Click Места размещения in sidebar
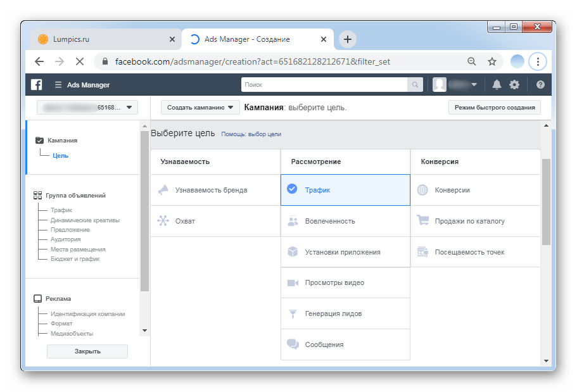Viewport: 577px width, 392px height. pos(78,249)
